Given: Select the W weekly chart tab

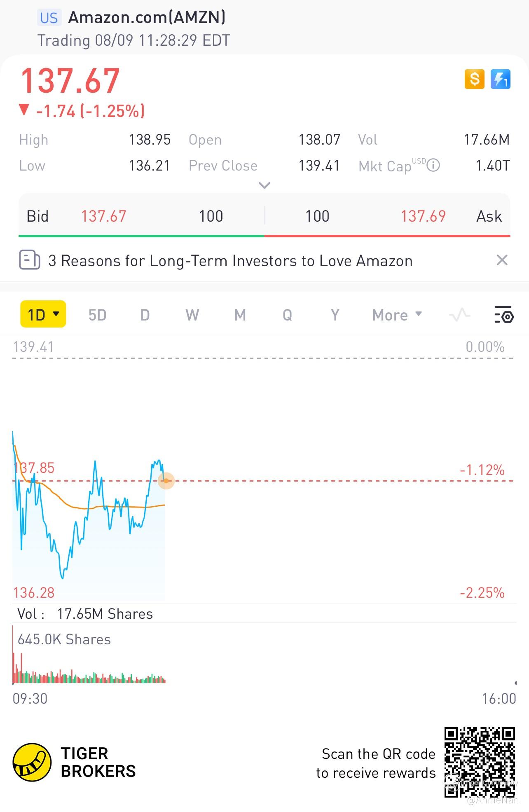Looking at the screenshot, I should coord(192,315).
